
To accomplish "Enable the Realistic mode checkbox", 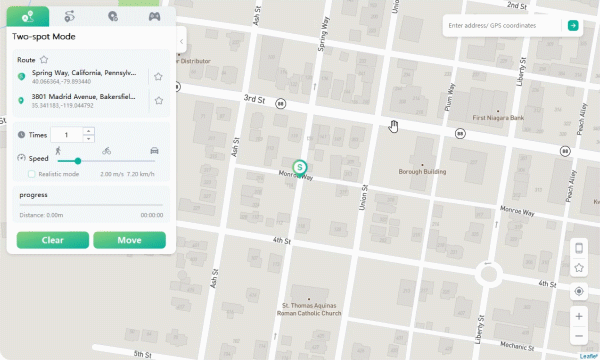I will [31, 174].
